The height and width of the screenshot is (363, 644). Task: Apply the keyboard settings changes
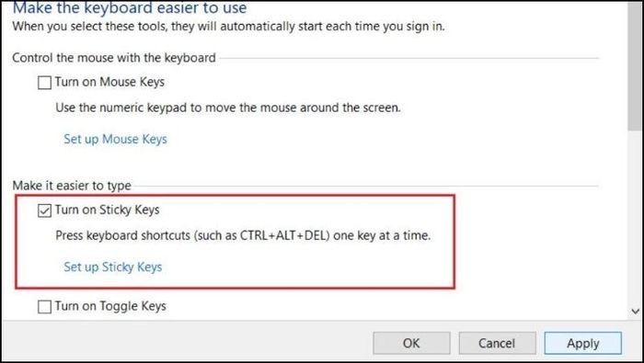coord(582,343)
